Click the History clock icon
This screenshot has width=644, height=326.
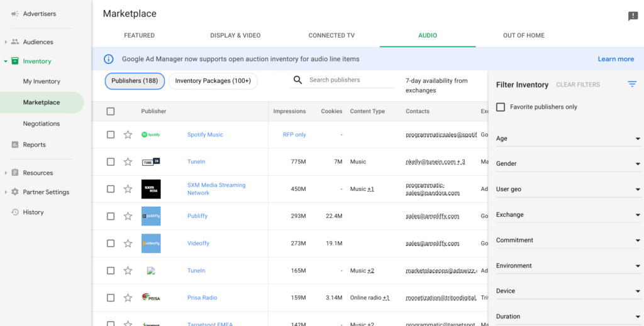pyautogui.click(x=15, y=212)
